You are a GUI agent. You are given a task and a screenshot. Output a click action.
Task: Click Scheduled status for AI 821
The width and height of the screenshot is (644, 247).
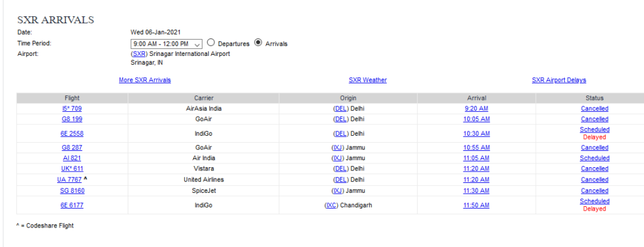pos(595,158)
